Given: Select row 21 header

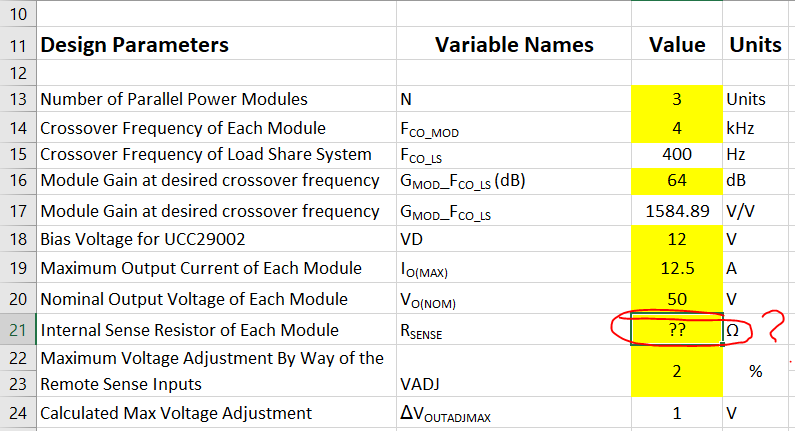Looking at the screenshot, I should tap(18, 330).
